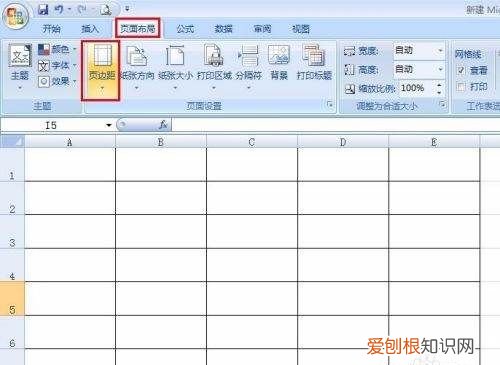Image resolution: width=500 pixels, height=365 pixels.
Task: Launch the 页面设置 dialog launcher
Action: (x=330, y=105)
